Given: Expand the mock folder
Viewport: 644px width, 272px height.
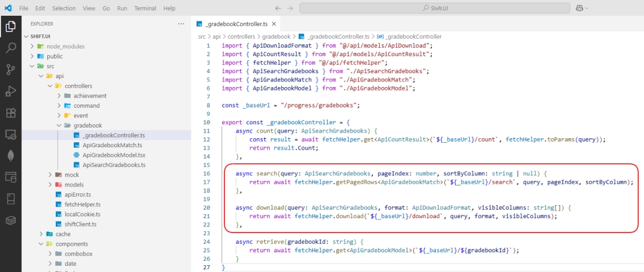Looking at the screenshot, I should (x=49, y=175).
